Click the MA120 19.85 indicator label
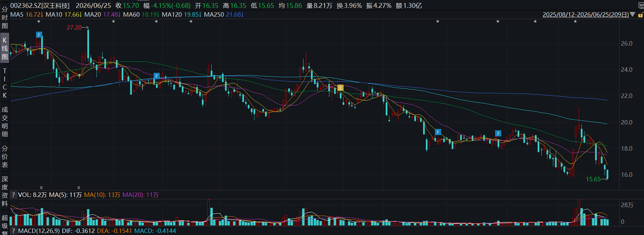The image size is (644, 235). [x=182, y=15]
